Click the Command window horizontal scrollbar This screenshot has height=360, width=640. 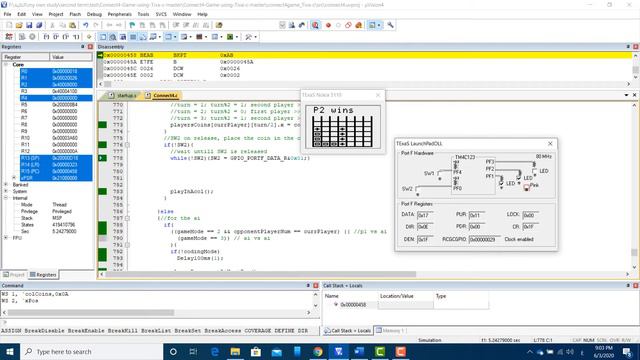click(157, 313)
